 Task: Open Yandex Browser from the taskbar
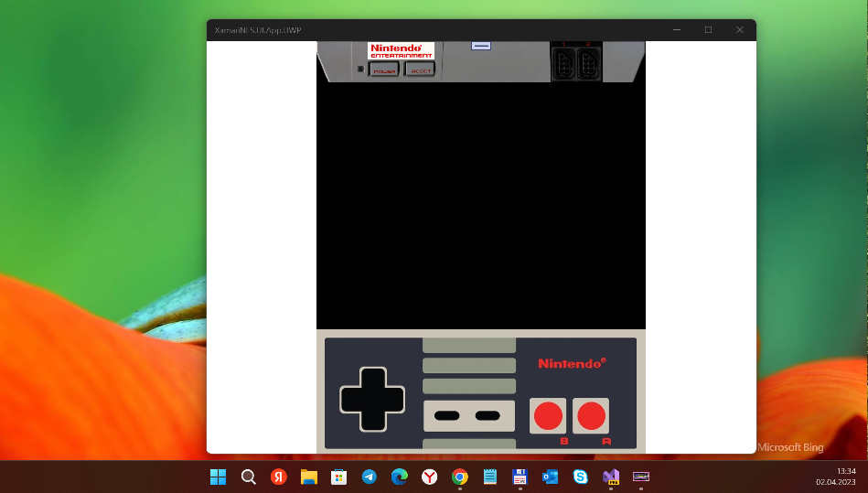430,477
